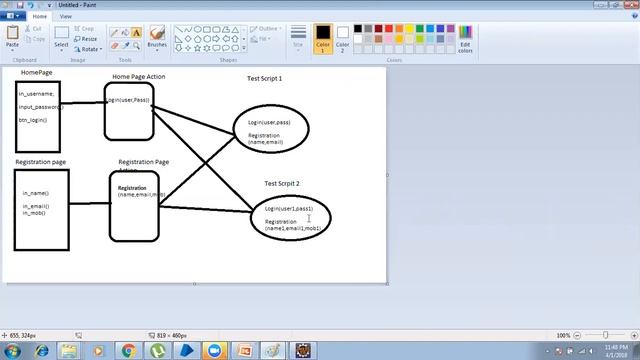Viewport: 640px width, 360px height.
Task: Pick the Left arrow shape
Action: tap(226, 39)
